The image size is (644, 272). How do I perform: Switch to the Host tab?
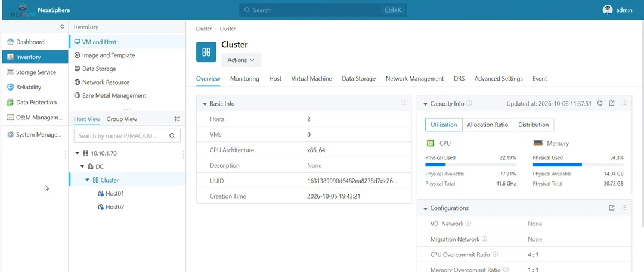coord(275,79)
